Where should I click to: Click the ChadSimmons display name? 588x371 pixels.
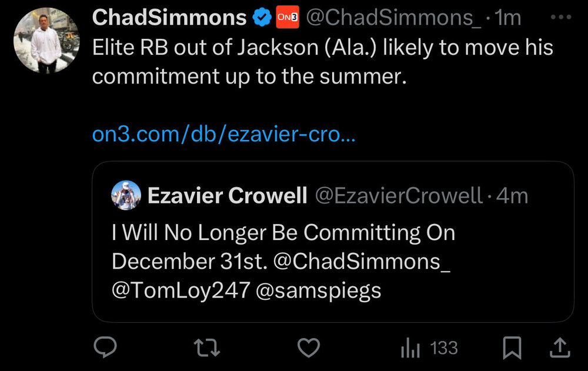pos(169,18)
